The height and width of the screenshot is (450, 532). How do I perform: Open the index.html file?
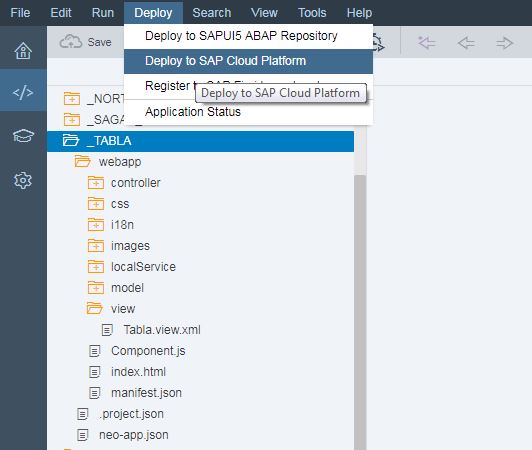(x=138, y=372)
